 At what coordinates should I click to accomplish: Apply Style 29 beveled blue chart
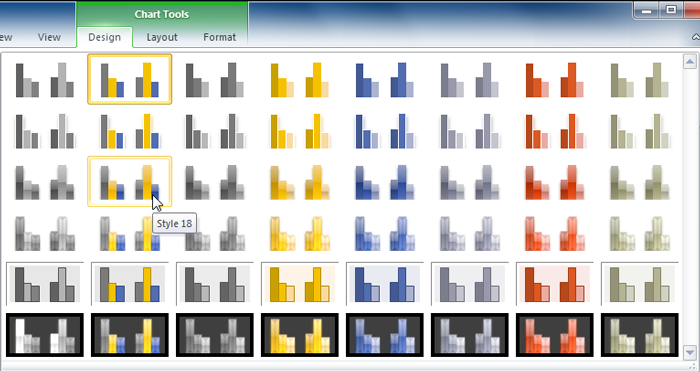pos(384,233)
